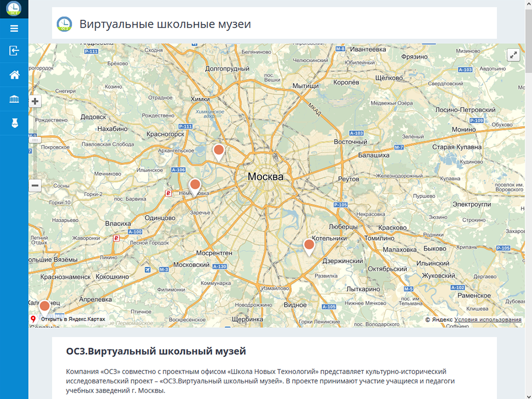Viewport: 532px width, 399px height.
Task: Click the A-130 road shield
Action: (x=220, y=267)
